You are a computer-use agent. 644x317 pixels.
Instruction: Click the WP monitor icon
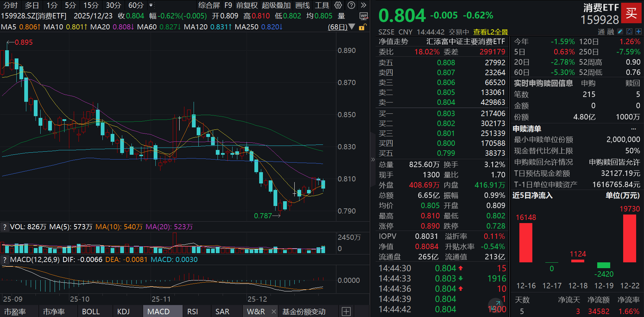coord(364,16)
